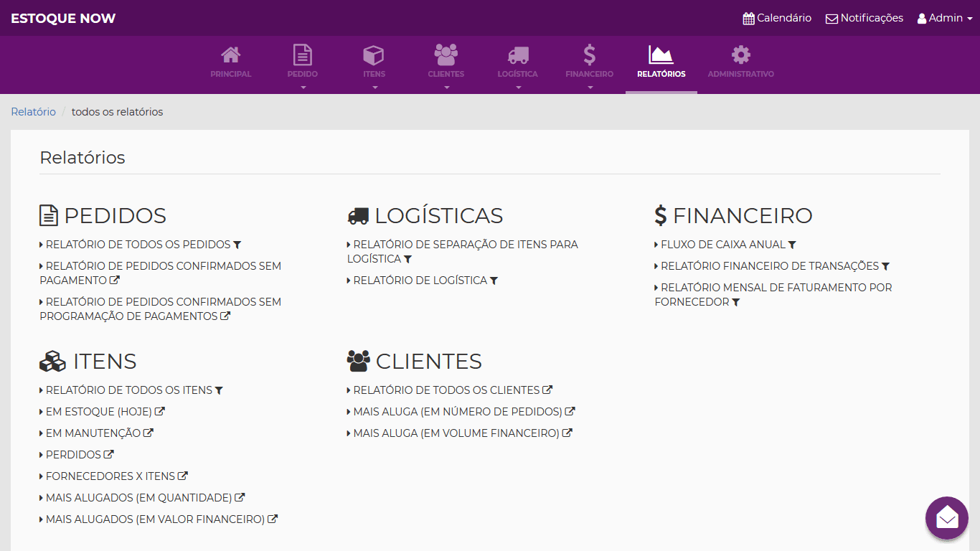Open the Admin account dropdown caret
The height and width of the screenshot is (551, 980).
click(969, 19)
